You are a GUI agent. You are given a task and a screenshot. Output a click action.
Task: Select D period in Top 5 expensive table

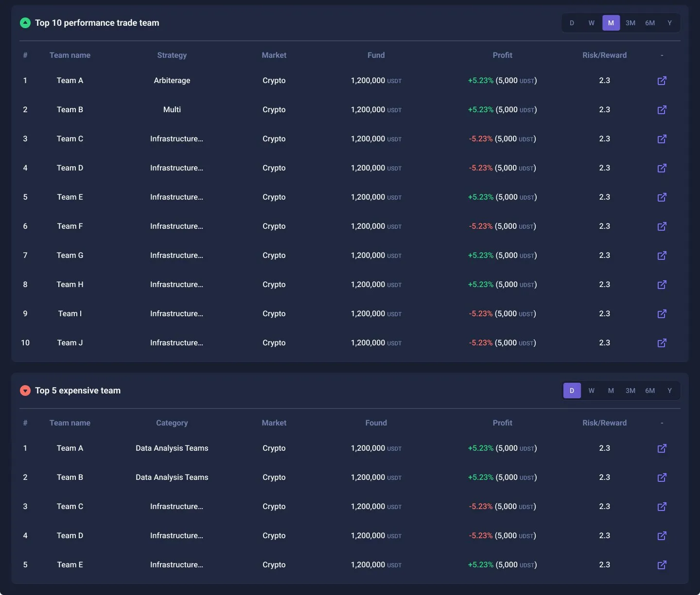(x=572, y=391)
